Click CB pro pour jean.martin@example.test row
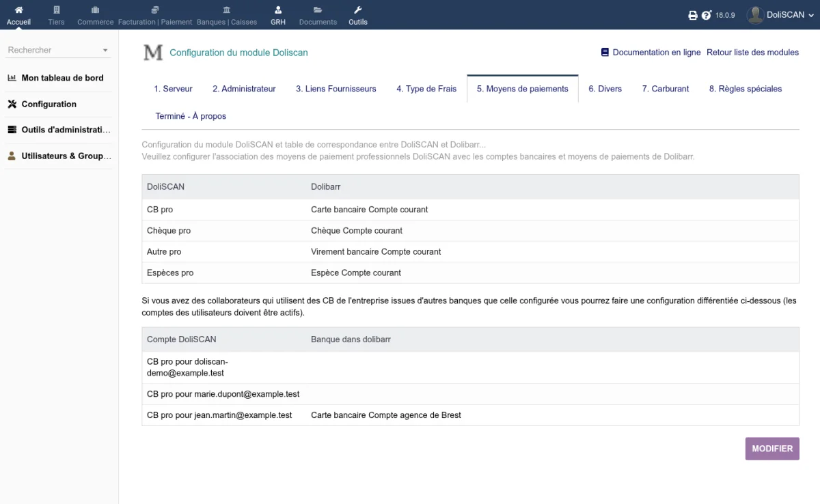 [x=470, y=415]
